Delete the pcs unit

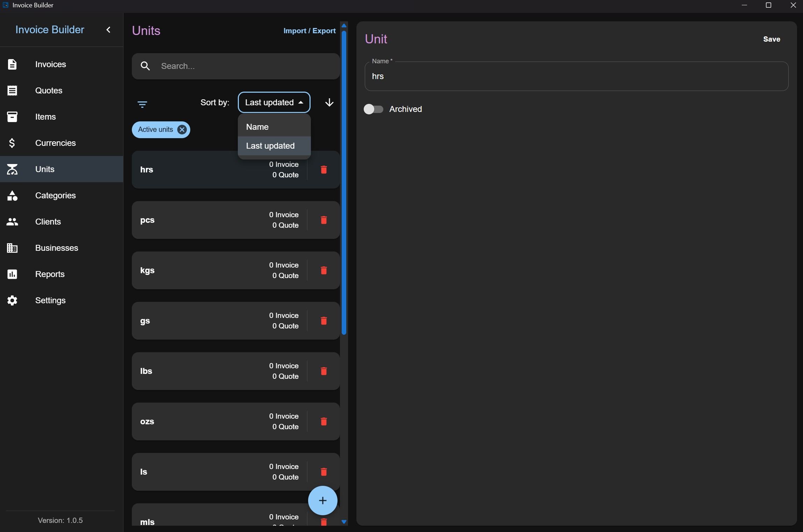[x=324, y=220]
